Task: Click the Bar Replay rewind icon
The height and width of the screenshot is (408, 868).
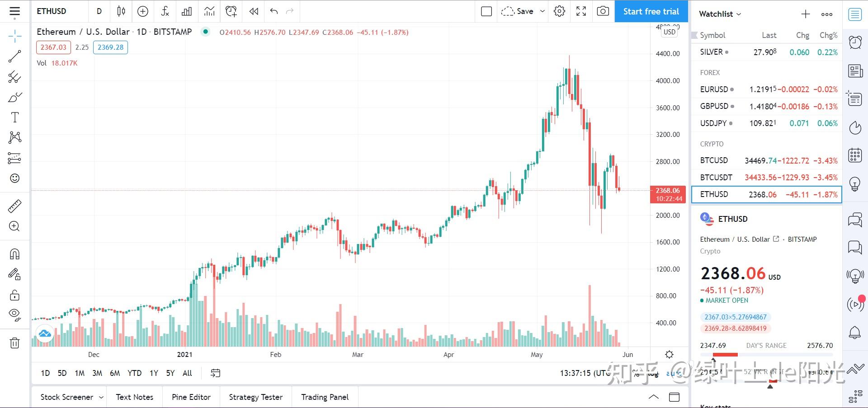Action: [x=254, y=11]
